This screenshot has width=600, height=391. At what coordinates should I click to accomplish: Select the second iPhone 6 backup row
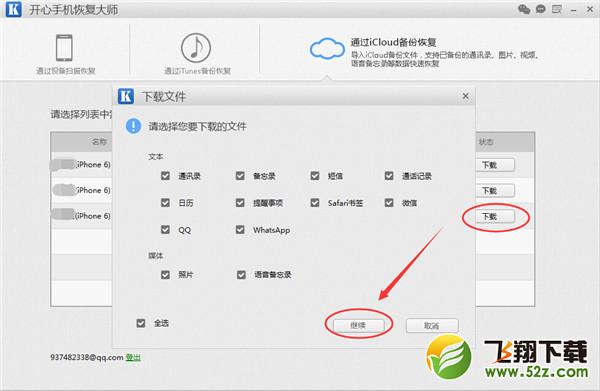(81, 190)
